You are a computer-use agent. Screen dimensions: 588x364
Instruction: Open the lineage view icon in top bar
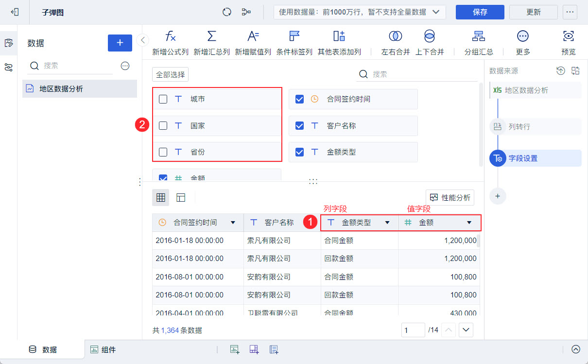[x=246, y=12]
